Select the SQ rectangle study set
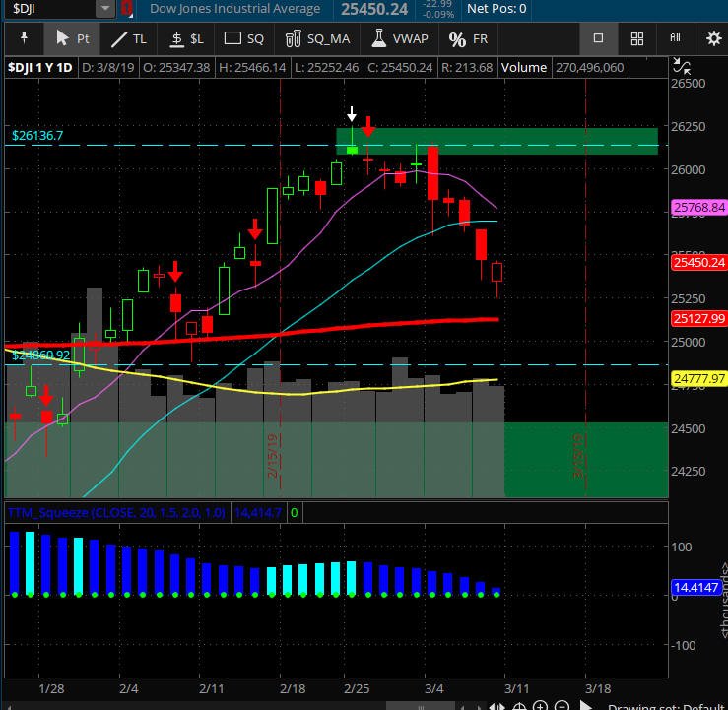The width and height of the screenshot is (728, 710). click(244, 38)
